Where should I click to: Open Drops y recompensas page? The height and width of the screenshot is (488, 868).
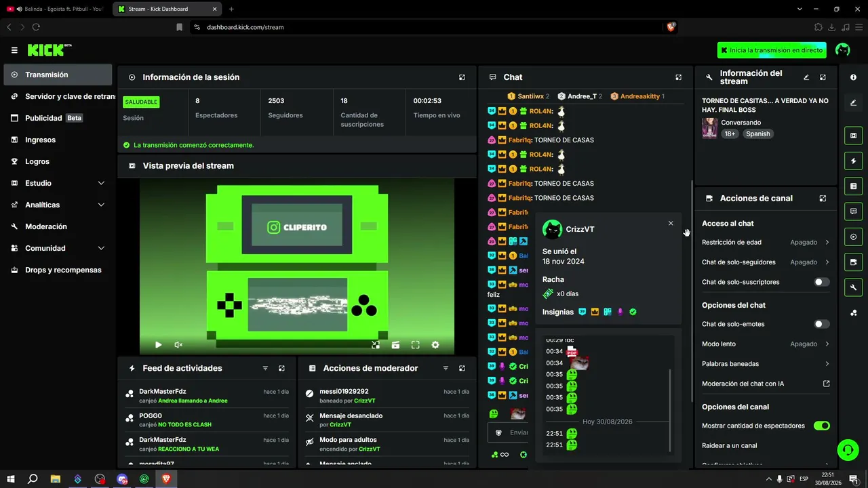tap(58, 270)
